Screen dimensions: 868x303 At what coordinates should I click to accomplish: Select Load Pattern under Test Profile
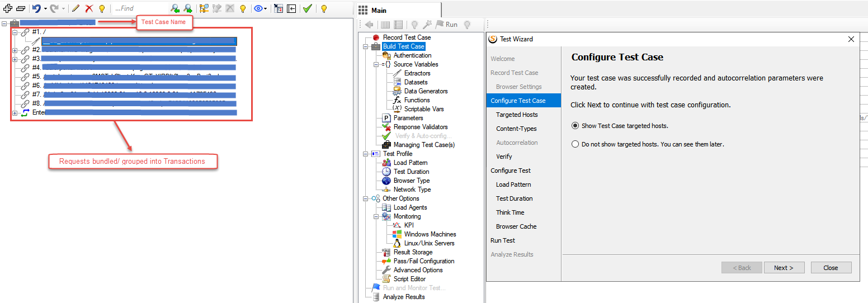click(x=411, y=163)
